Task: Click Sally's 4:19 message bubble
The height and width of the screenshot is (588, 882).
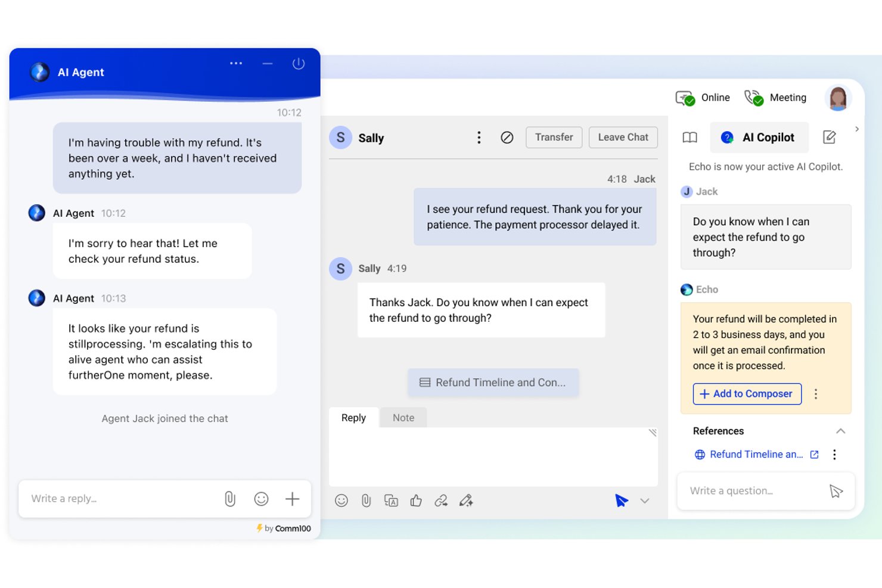Action: tap(481, 310)
